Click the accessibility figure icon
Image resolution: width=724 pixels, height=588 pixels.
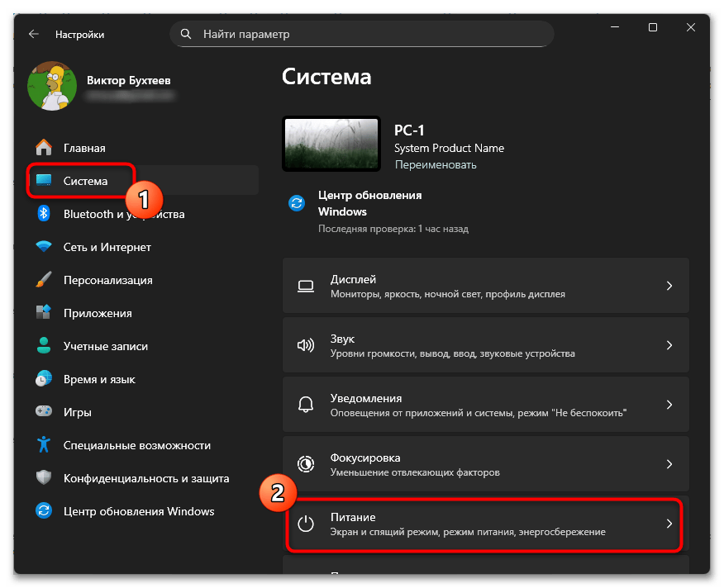[x=44, y=445]
